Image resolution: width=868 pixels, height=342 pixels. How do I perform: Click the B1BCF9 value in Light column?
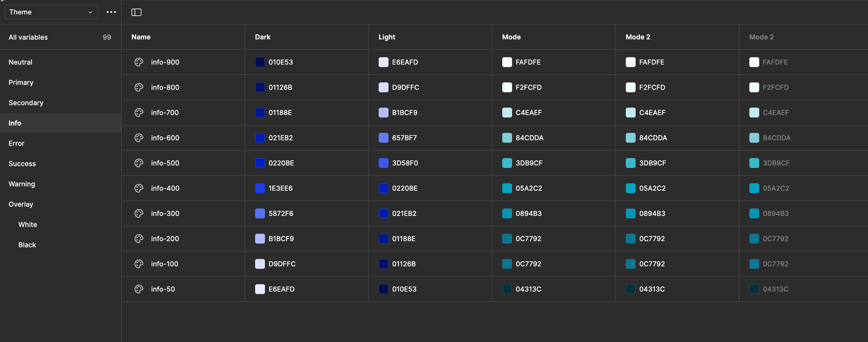(405, 113)
